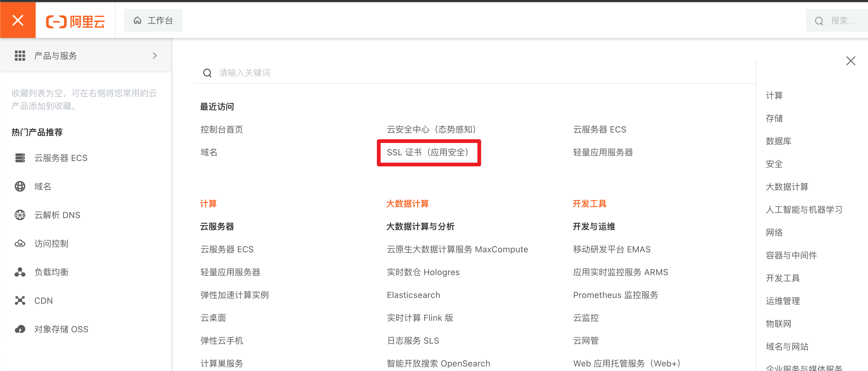Jump to 物联网 category
Screen dimensions: 868x371
[778, 324]
